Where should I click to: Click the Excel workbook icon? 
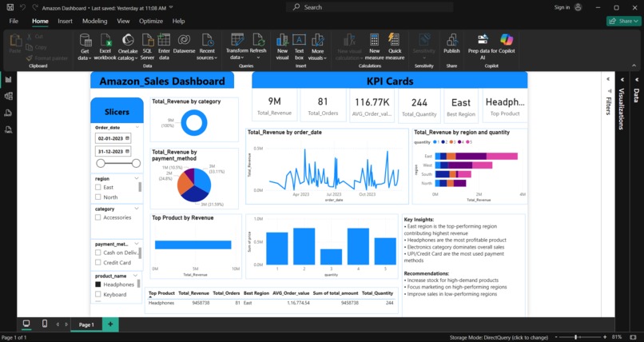coord(105,40)
